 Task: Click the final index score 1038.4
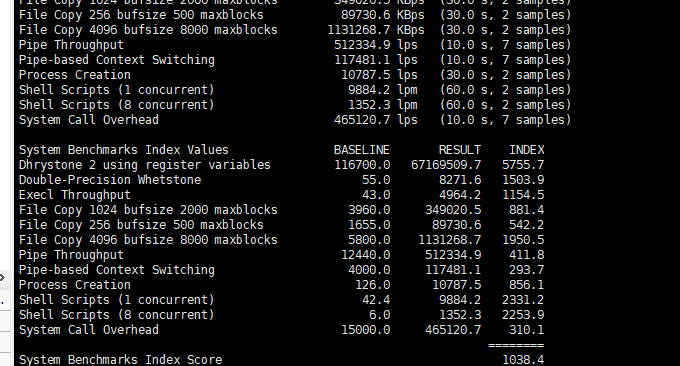(x=523, y=360)
